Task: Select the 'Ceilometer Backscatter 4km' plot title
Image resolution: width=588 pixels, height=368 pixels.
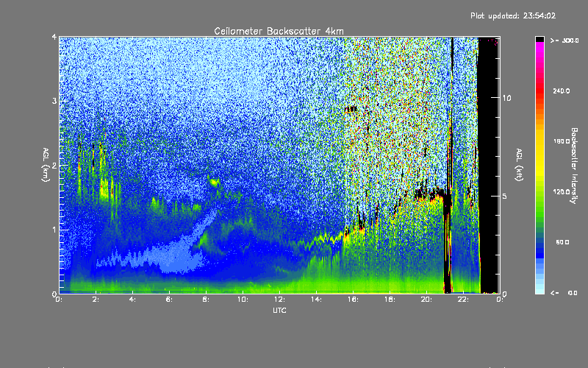Action: [279, 31]
